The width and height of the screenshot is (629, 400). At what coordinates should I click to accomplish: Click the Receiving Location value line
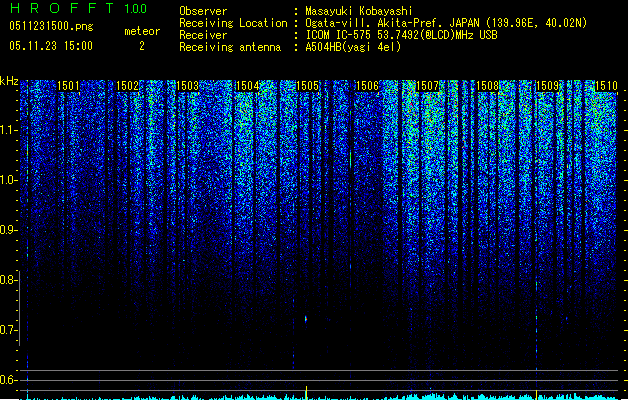(446, 23)
